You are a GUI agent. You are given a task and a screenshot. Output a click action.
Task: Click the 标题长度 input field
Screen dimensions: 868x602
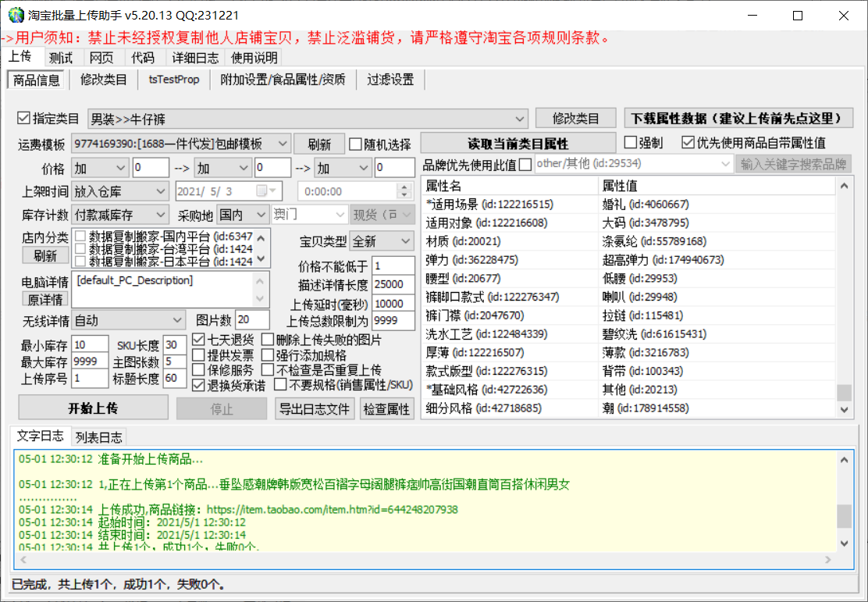174,378
